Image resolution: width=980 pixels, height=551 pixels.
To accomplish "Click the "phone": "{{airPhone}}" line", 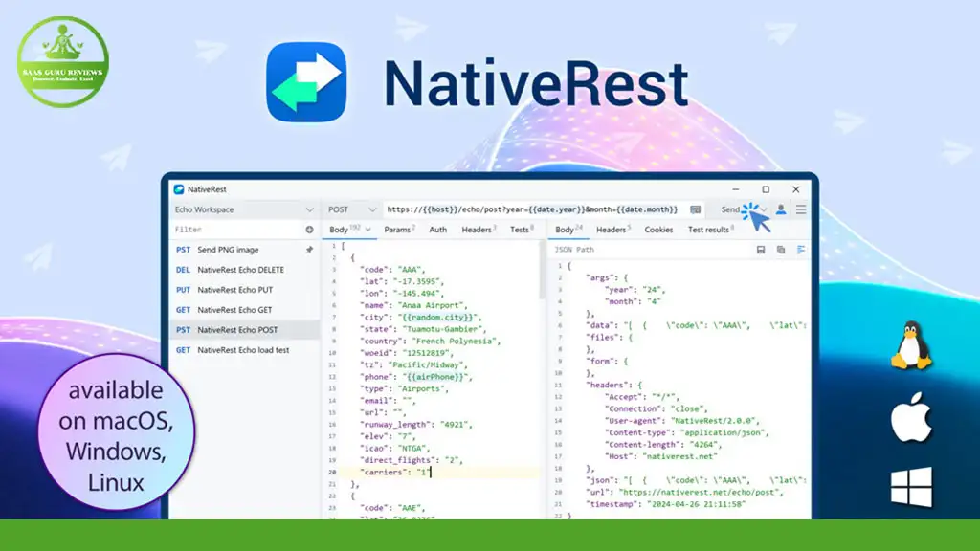I will point(416,376).
